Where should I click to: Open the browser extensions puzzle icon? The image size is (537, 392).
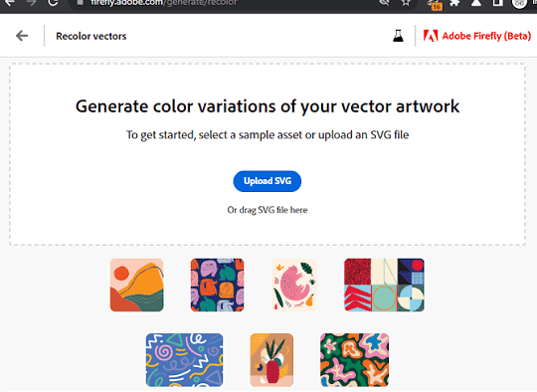[x=454, y=3]
